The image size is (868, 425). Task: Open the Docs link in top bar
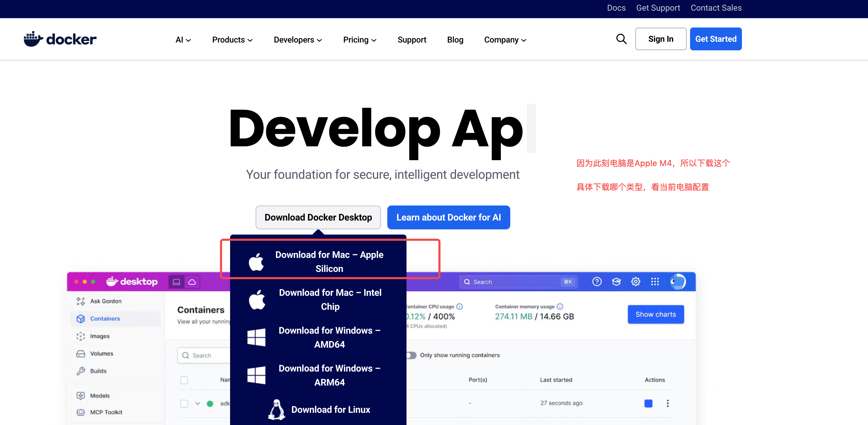(x=616, y=8)
